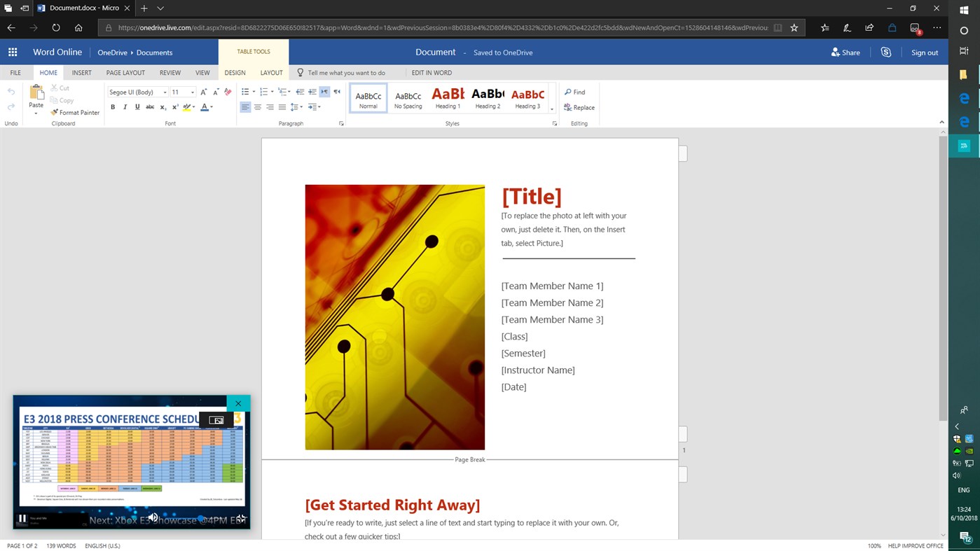The height and width of the screenshot is (551, 980).
Task: Apply bullet list formatting
Action: [x=244, y=91]
